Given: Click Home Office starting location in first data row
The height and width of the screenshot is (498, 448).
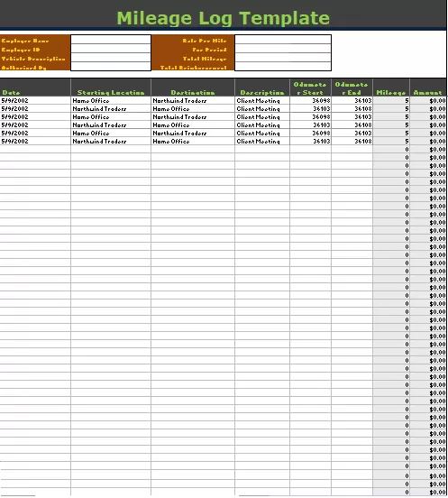Looking at the screenshot, I should click(x=91, y=101).
